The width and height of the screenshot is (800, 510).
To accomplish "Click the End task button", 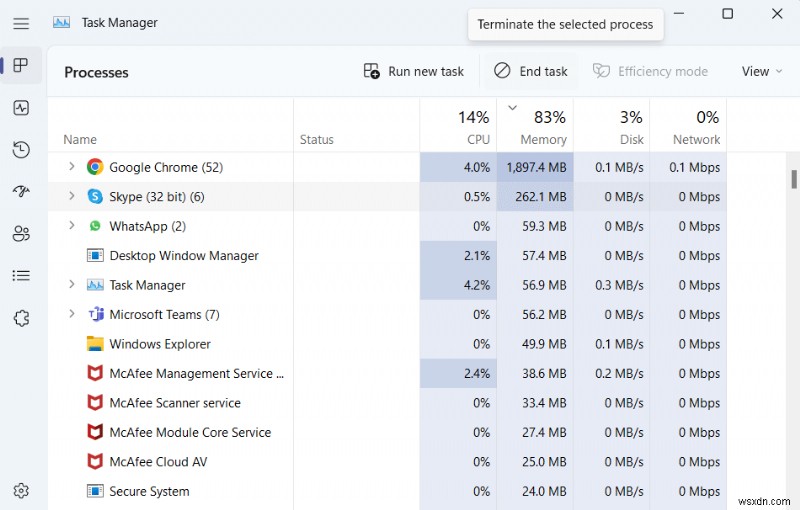I will [531, 72].
